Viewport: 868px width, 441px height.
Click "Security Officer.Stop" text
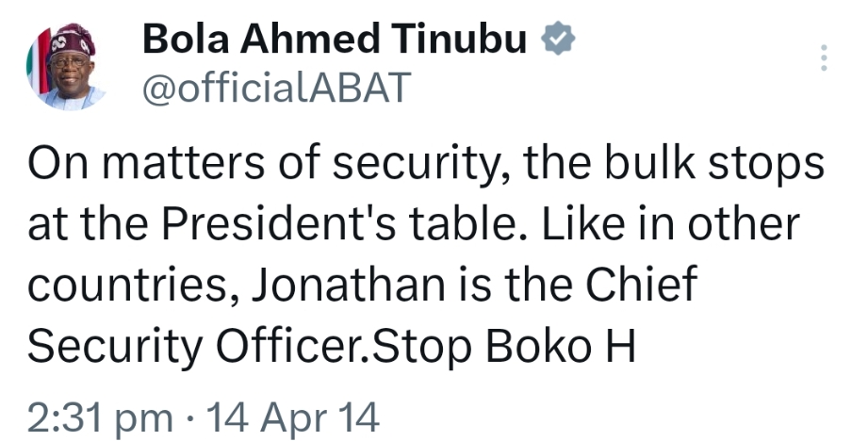click(250, 347)
